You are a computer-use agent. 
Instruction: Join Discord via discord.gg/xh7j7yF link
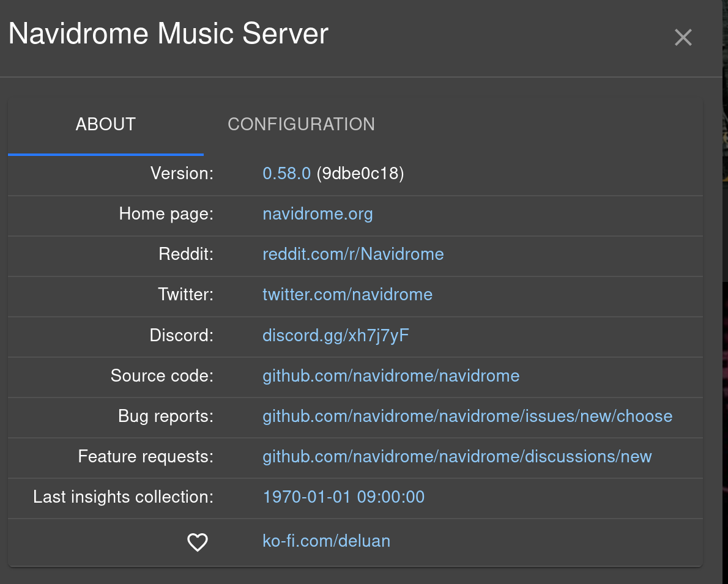[335, 335]
